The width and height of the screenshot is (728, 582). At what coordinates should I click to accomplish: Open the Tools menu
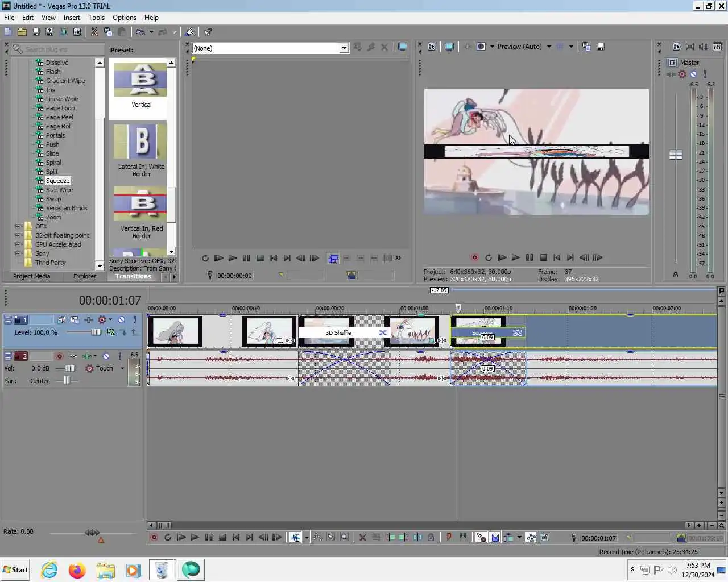coord(96,18)
